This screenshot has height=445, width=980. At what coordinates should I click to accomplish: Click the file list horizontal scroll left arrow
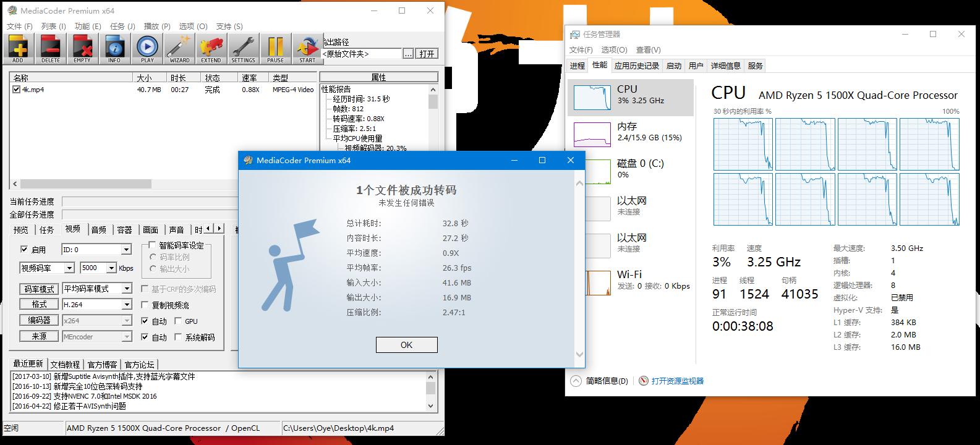(x=15, y=184)
